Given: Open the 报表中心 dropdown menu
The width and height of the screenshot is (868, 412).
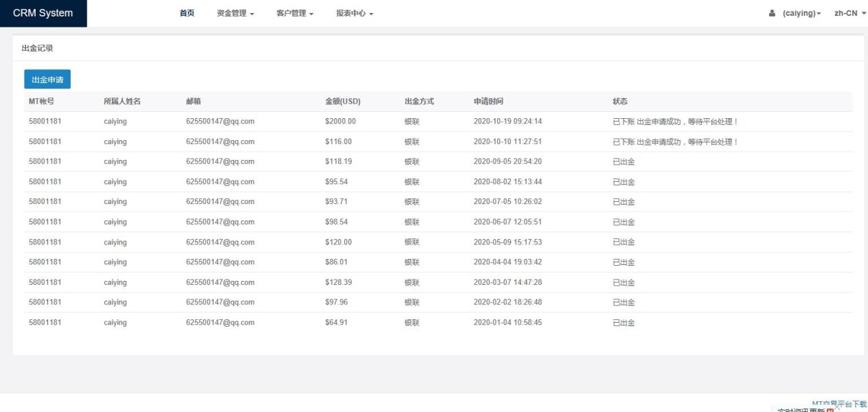Looking at the screenshot, I should tap(354, 14).
